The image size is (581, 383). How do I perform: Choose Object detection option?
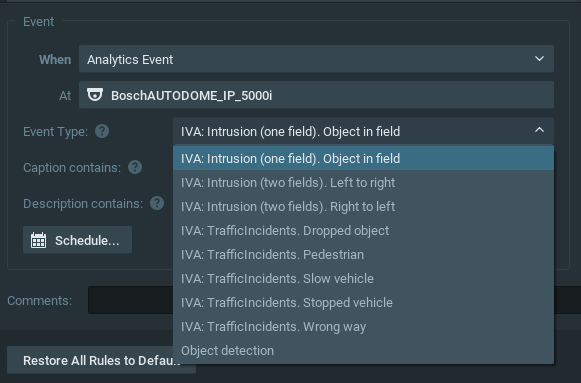coord(363,350)
